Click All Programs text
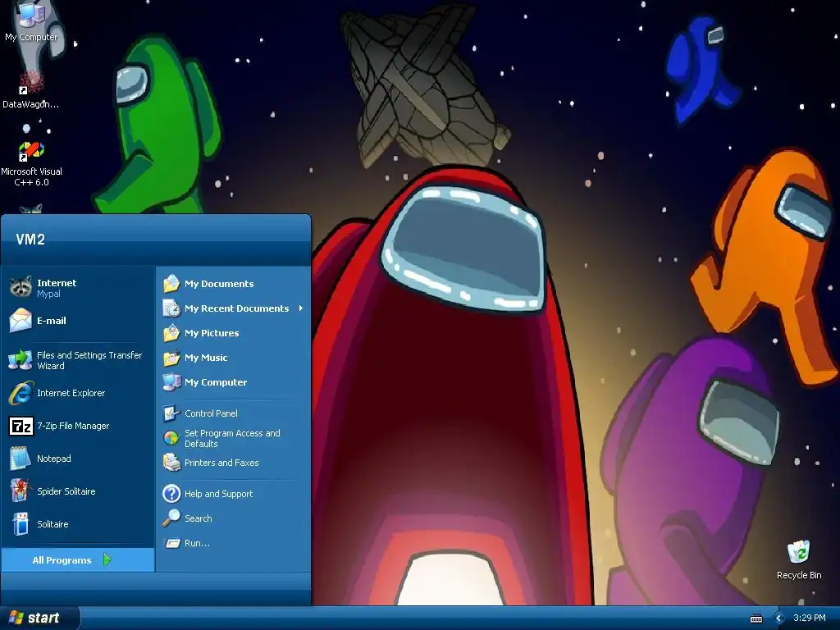Image resolution: width=840 pixels, height=630 pixels. coord(62,560)
